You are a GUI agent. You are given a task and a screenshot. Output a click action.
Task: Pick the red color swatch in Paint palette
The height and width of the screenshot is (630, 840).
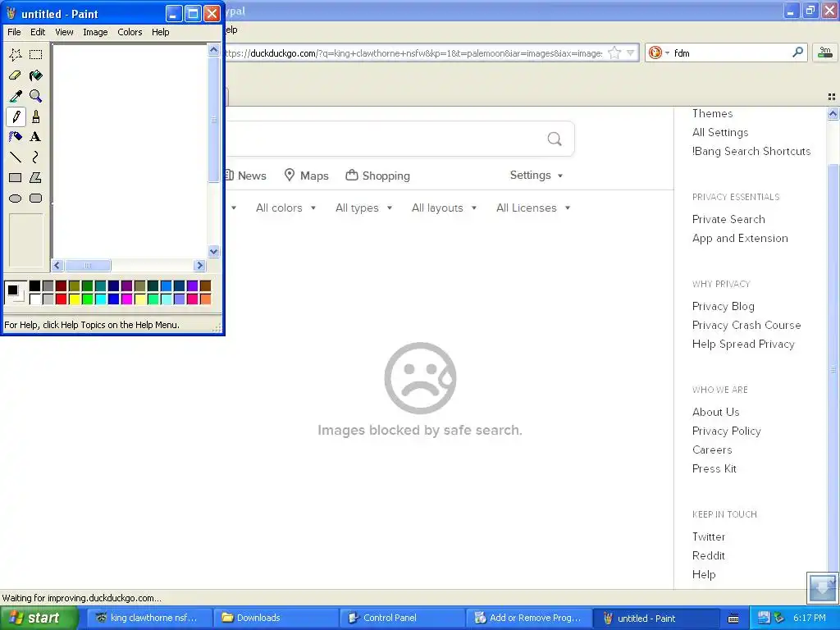tap(61, 299)
